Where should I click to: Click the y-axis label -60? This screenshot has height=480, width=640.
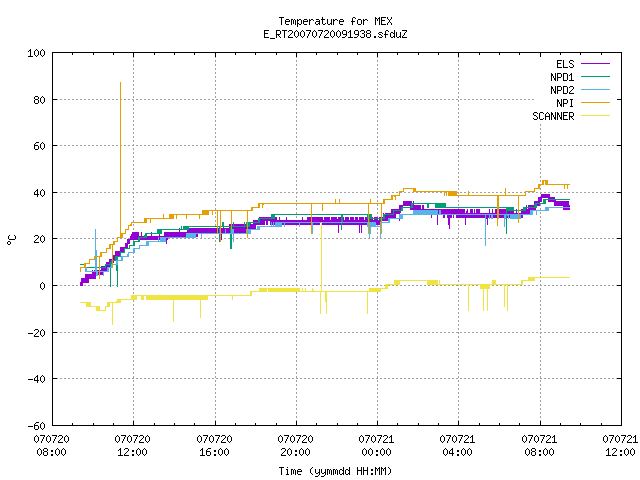(36, 426)
